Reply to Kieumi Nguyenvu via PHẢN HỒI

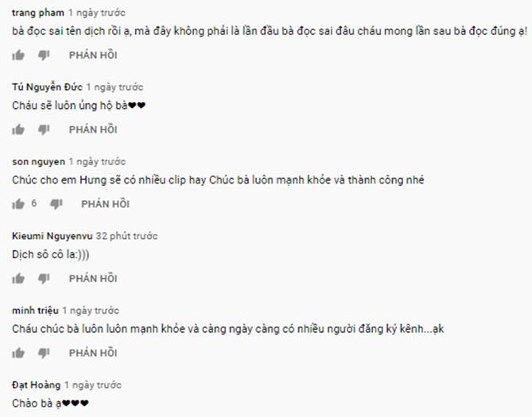93,278
